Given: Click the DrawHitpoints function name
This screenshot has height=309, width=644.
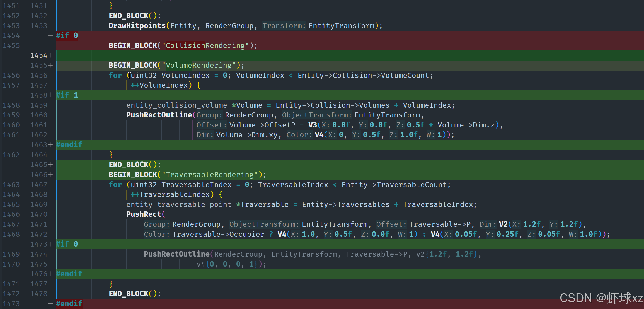Looking at the screenshot, I should pos(137,26).
